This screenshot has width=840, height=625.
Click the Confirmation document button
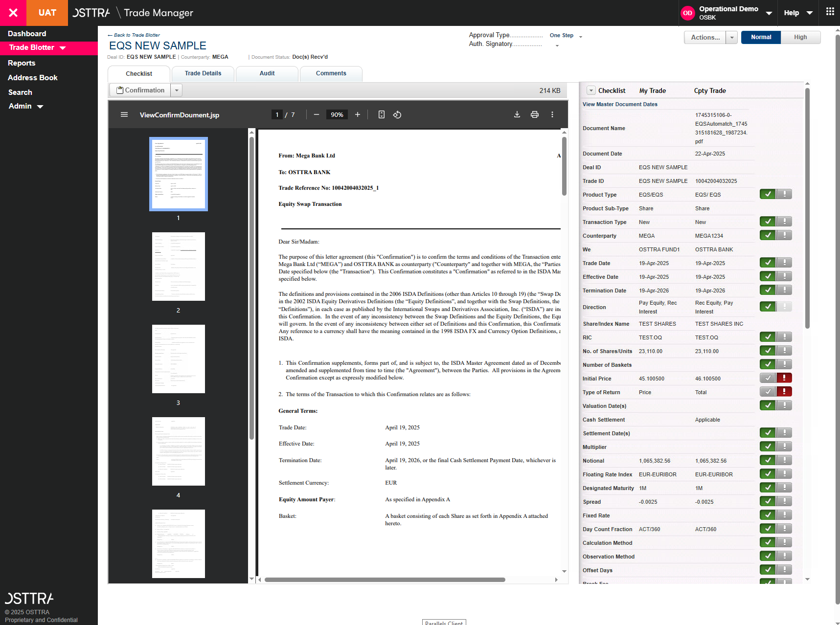point(140,90)
